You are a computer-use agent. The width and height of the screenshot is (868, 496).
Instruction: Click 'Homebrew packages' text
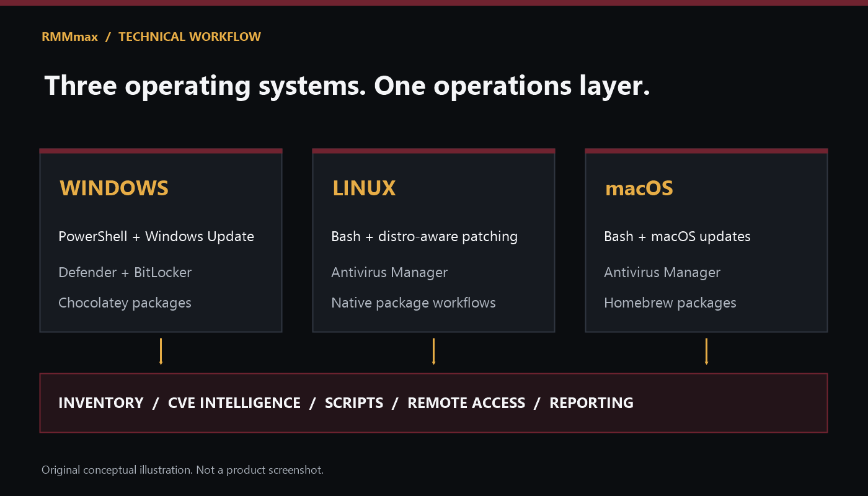[x=670, y=303]
